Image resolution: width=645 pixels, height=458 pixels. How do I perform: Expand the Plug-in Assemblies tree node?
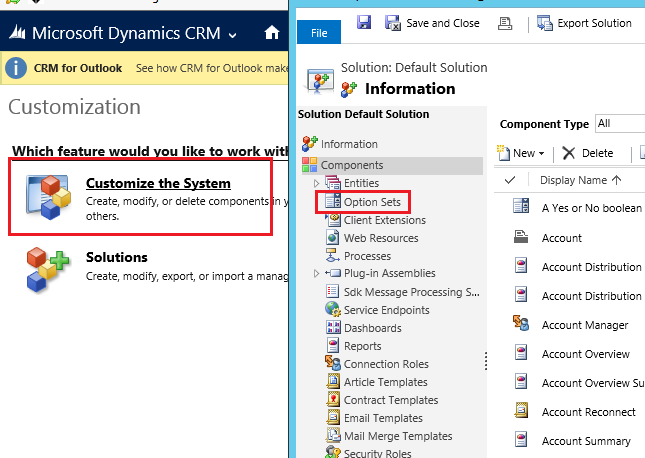[x=317, y=274]
